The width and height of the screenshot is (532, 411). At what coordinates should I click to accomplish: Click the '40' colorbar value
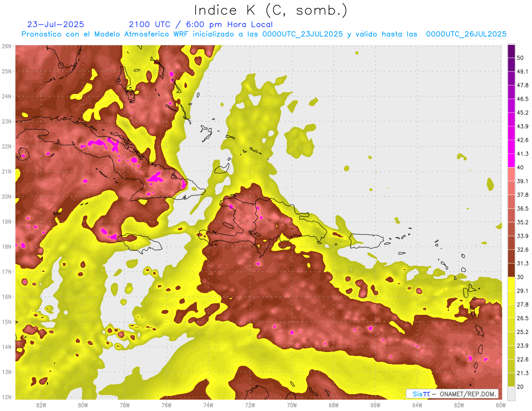click(x=520, y=168)
